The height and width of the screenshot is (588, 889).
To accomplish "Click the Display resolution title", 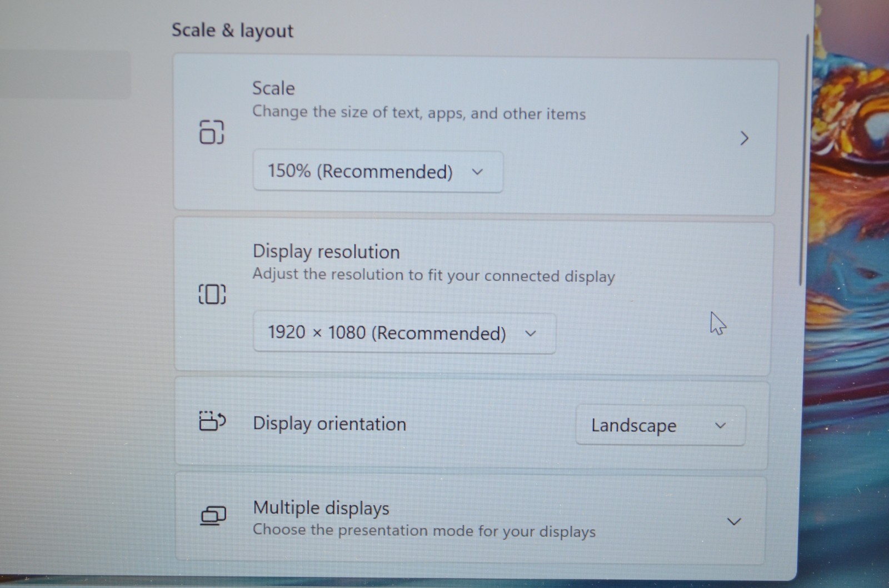I will tap(326, 252).
